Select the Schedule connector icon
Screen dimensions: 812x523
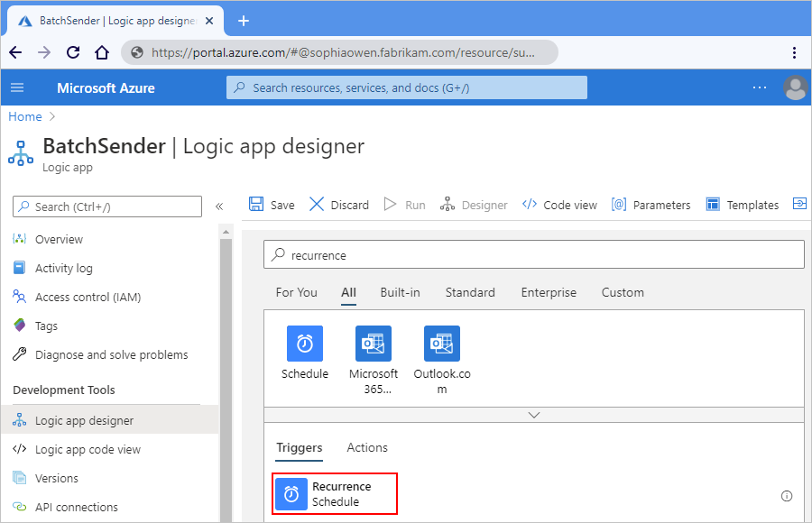(x=305, y=344)
